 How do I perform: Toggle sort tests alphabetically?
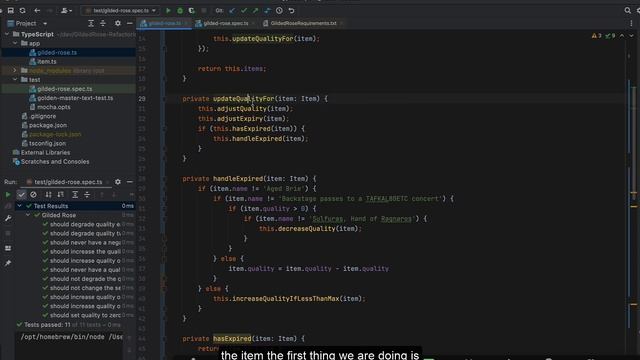coord(48,195)
